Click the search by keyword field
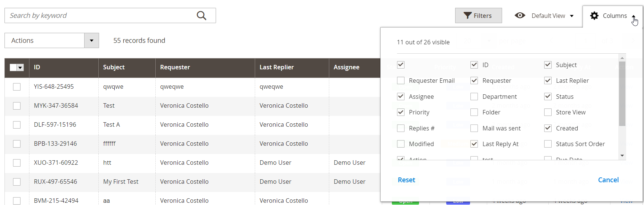Viewport: 644px width, 205px height. click(x=110, y=16)
